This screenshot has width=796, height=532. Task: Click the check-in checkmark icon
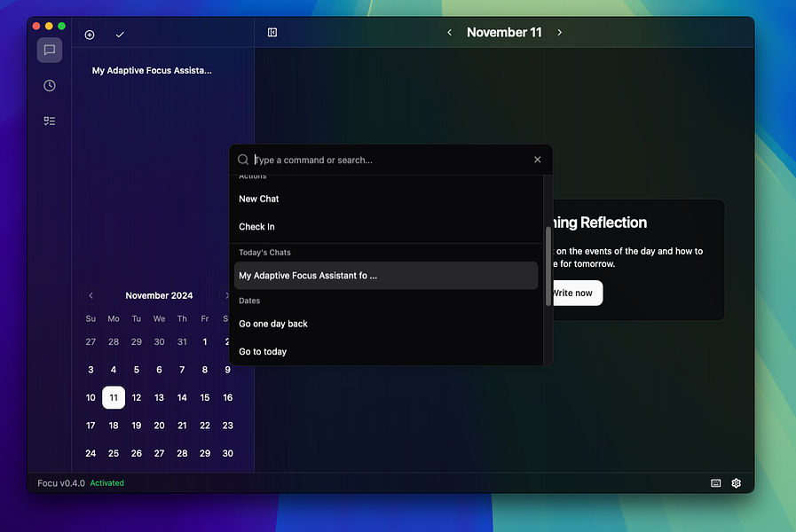point(120,35)
